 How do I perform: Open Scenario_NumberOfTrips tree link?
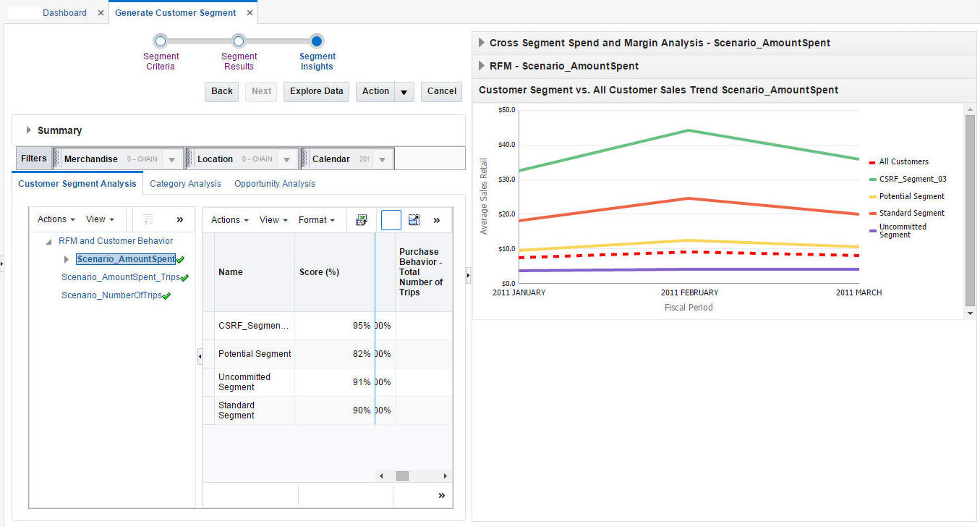coord(111,295)
